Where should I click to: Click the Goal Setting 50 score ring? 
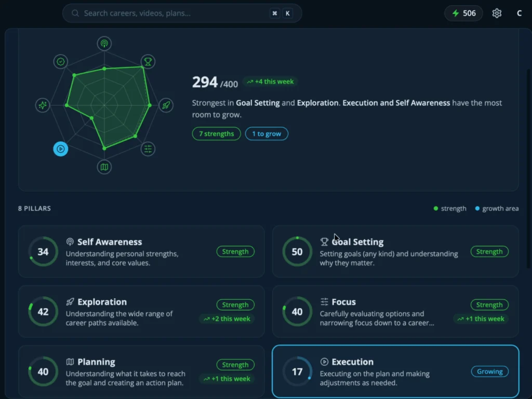(x=297, y=251)
